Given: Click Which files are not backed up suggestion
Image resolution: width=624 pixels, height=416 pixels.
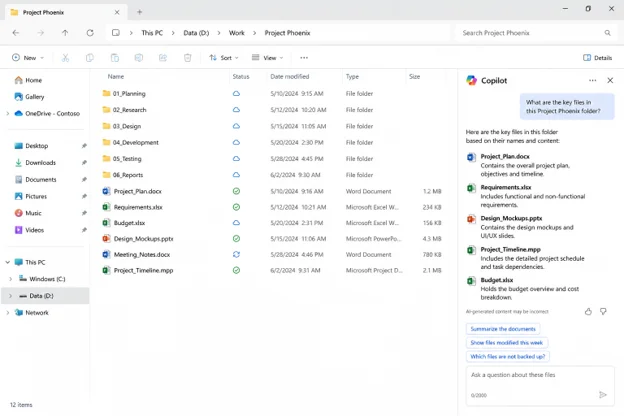Looking at the screenshot, I should click(508, 357).
